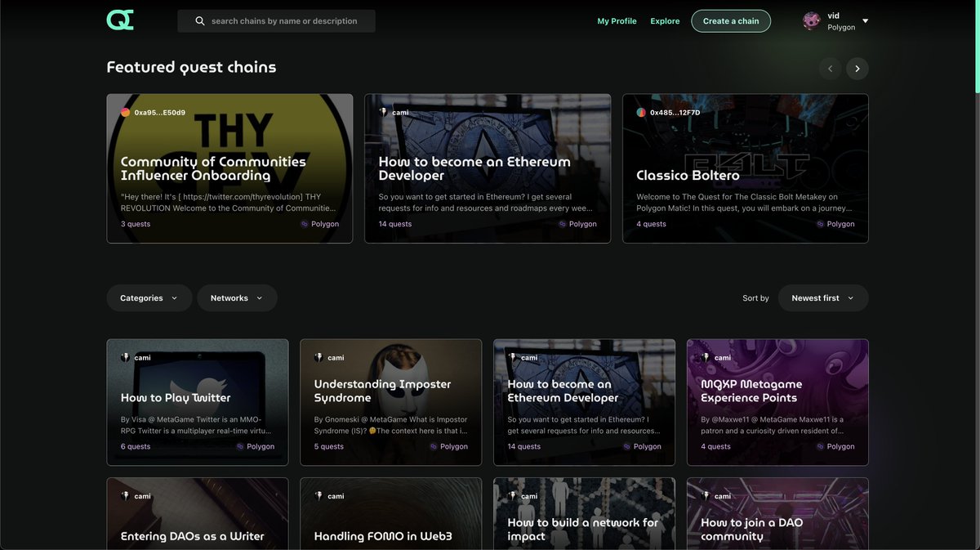Image resolution: width=980 pixels, height=550 pixels.
Task: Click the '6 quests' text
Action: pos(136,447)
